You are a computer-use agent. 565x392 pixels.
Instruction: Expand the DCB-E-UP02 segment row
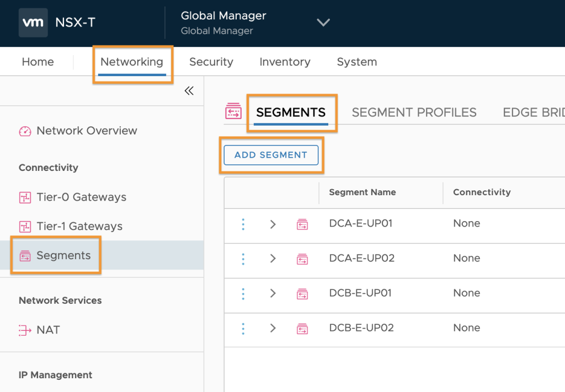(273, 328)
